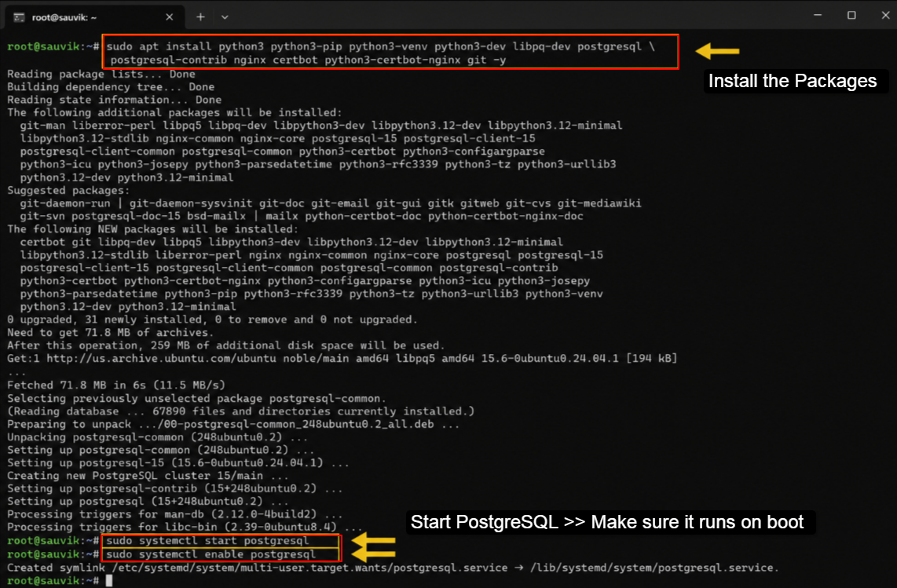
Task: Click the line 'sudo apt install python3 python3-pip'
Action: (380, 46)
